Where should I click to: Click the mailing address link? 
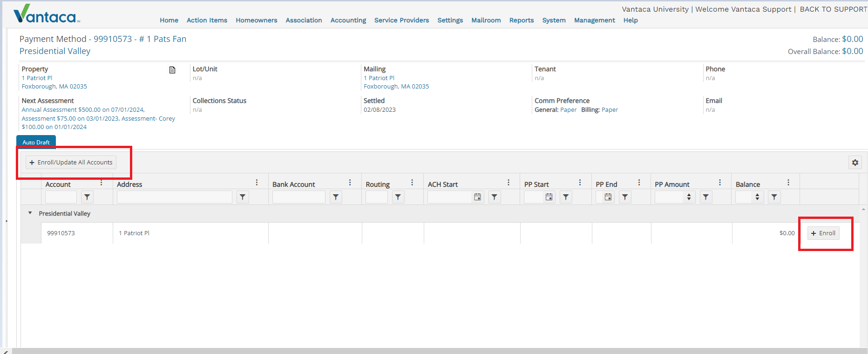pos(396,82)
